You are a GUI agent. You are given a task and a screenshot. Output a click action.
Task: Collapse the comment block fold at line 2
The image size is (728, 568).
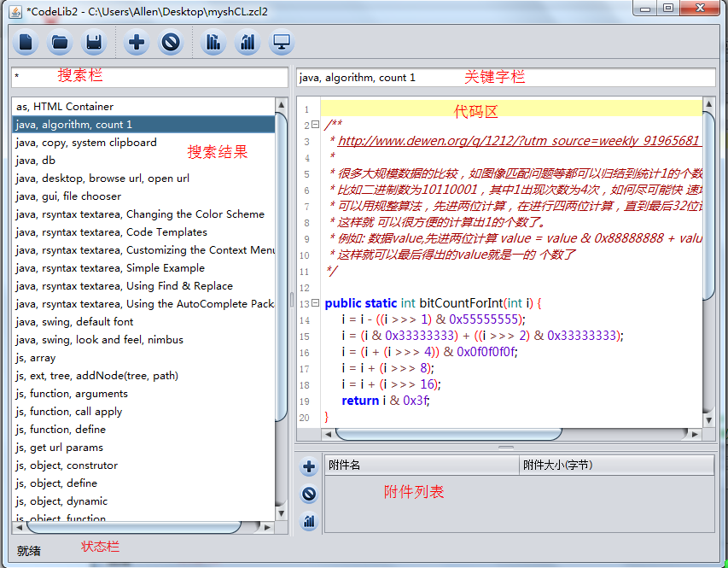click(315, 125)
